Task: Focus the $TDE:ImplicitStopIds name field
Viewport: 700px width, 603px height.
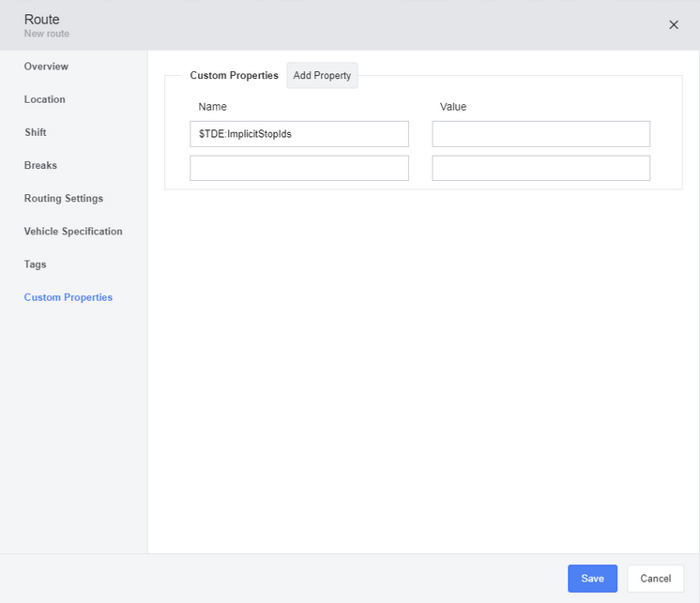Action: click(299, 134)
